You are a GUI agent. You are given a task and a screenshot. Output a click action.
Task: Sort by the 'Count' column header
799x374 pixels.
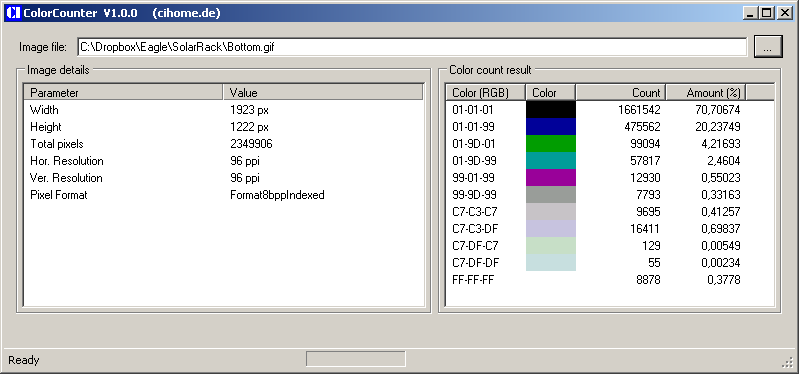click(621, 93)
